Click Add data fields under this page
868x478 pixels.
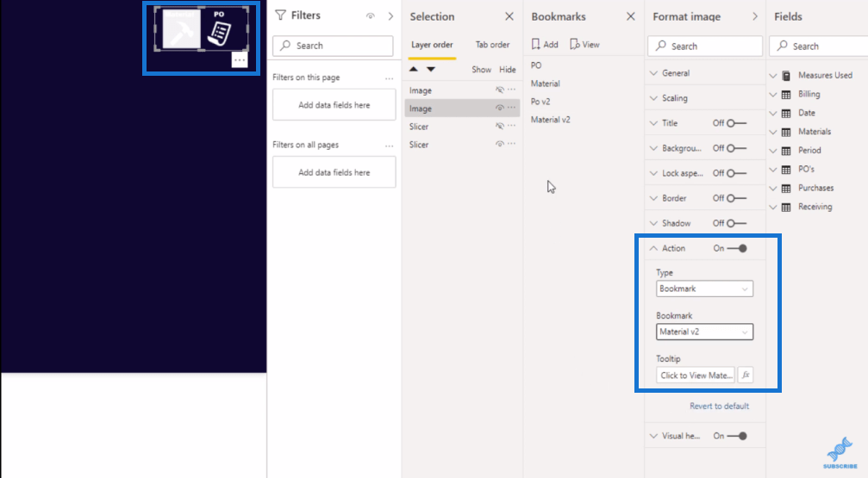[x=334, y=105]
